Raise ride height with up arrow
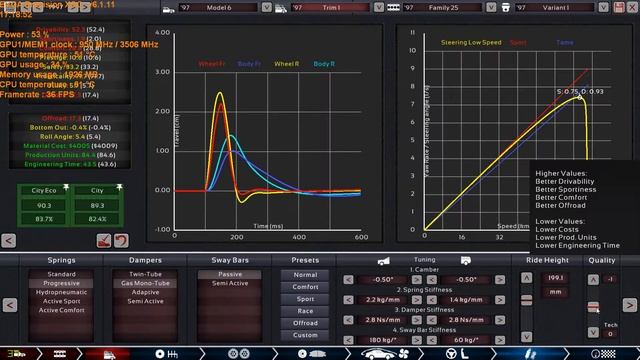 pos(527,278)
